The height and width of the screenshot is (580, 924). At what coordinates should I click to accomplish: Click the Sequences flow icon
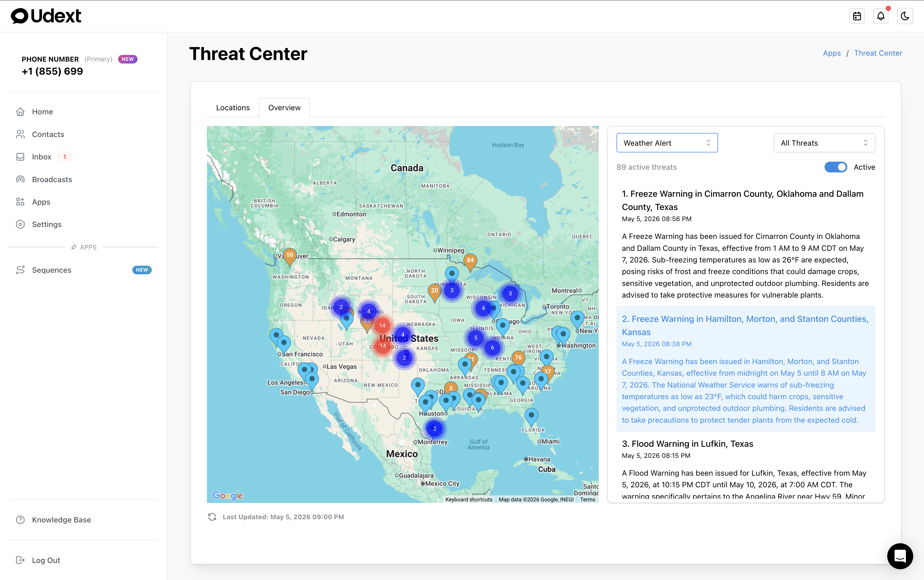(x=20, y=270)
